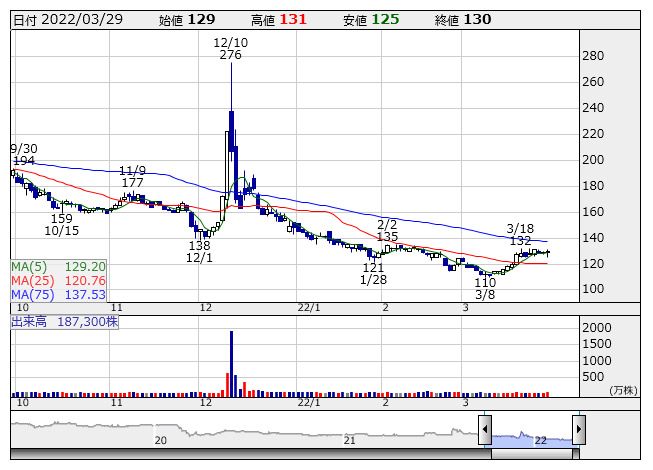Click the closing price 130
This screenshot has height=470, width=653.
(477, 20)
